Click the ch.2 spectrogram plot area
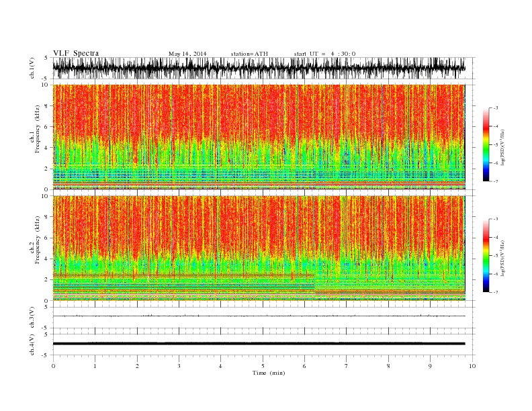The width and height of the screenshot is (532, 411). coord(259,248)
